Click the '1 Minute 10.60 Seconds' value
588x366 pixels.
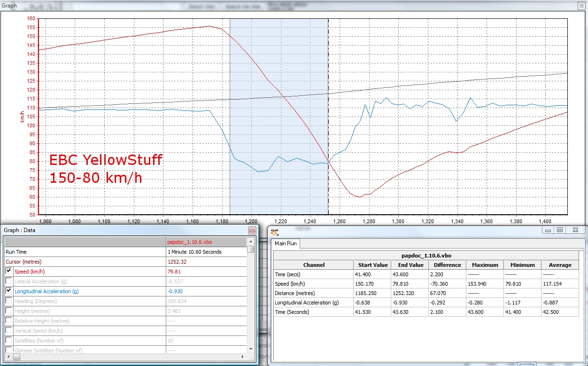pyautogui.click(x=194, y=252)
